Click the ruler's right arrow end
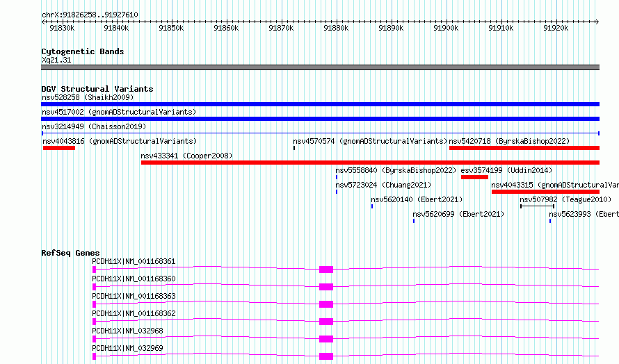Screen dimensions: 619x364 pyautogui.click(x=597, y=22)
